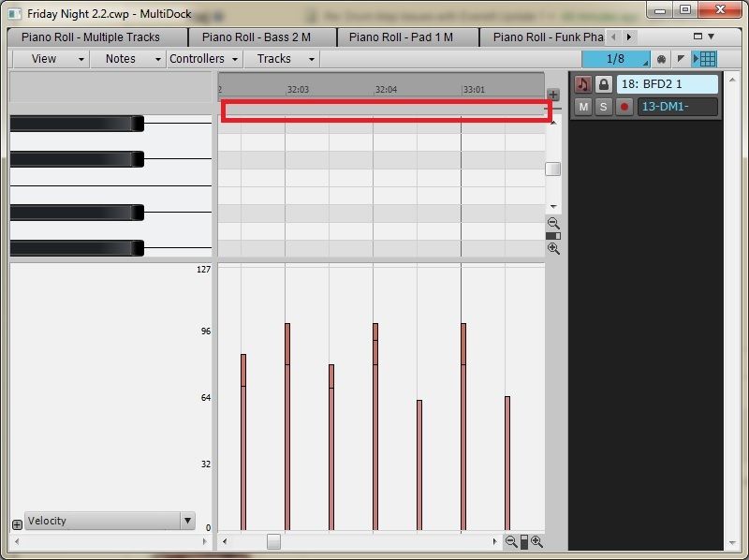Zoom in vertically in the note pane
This screenshot has width=749, height=560.
(553, 248)
